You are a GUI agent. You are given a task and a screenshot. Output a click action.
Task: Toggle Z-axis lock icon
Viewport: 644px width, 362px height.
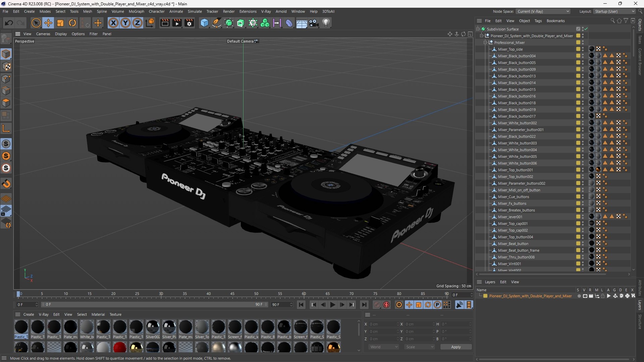[x=138, y=23]
